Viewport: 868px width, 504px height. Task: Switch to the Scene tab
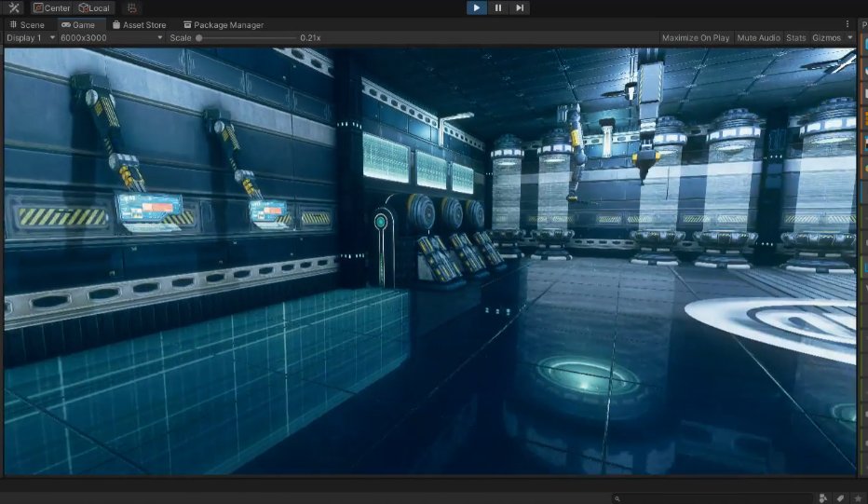click(27, 25)
